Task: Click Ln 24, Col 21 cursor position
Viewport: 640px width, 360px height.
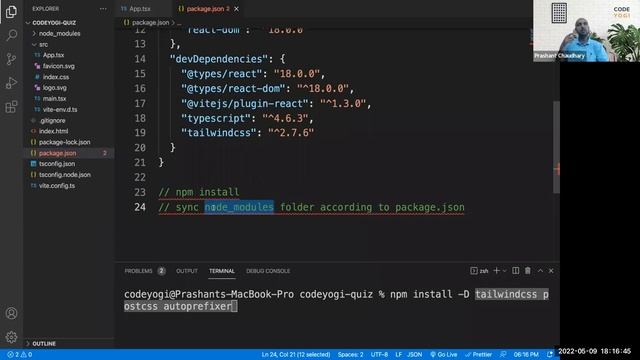Action: 296,355
